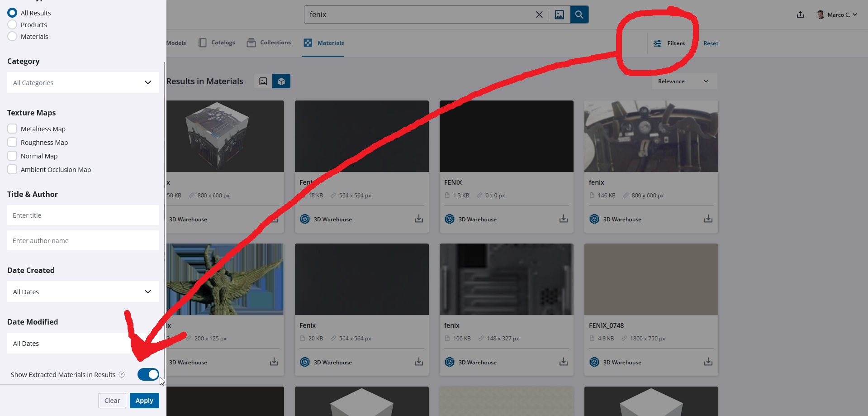Open the Date Created dropdown
The image size is (868, 416).
click(x=83, y=292)
